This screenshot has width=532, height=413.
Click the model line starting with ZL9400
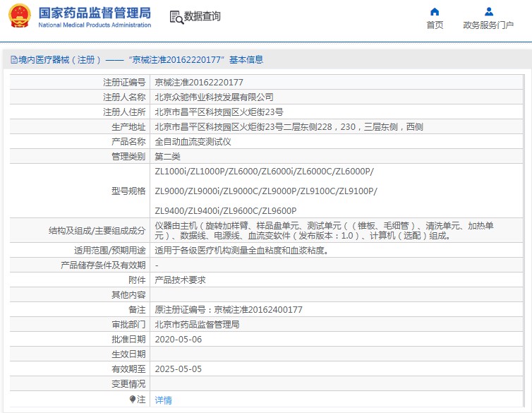tap(225, 210)
